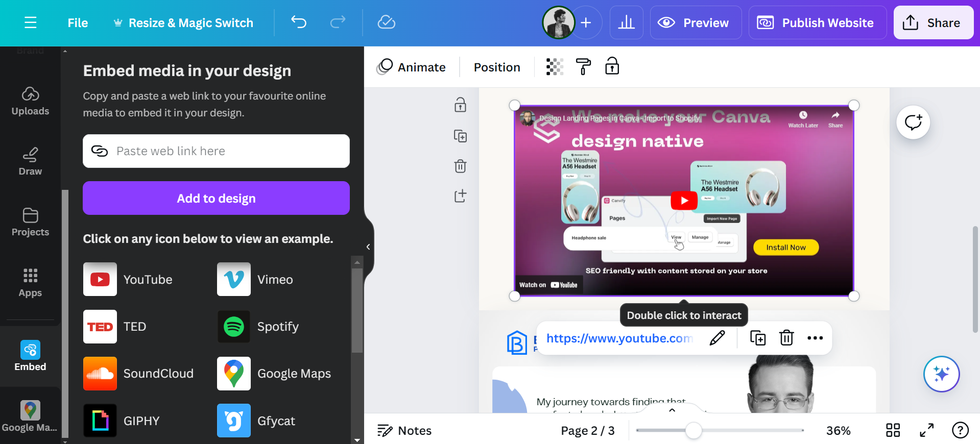
Task: Open the Projects sidebar tab
Action: coord(30,222)
